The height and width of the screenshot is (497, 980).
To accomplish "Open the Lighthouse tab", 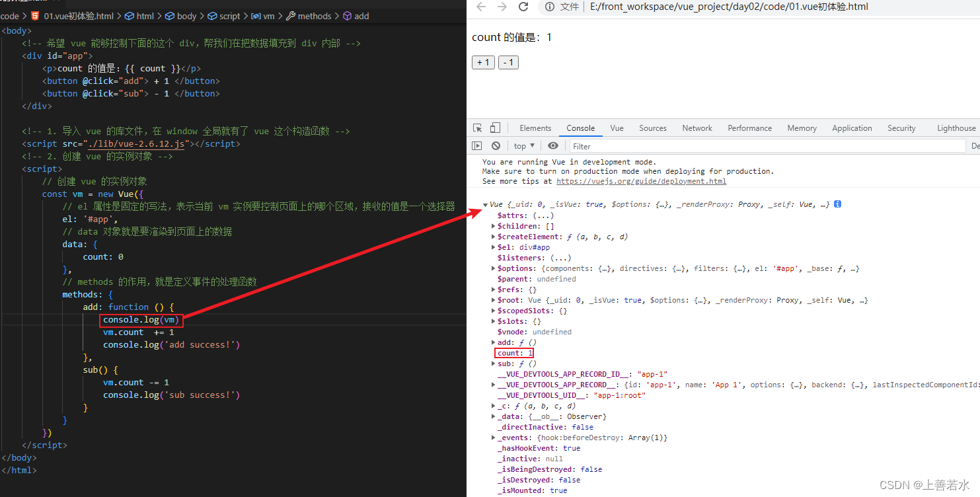I will [956, 128].
